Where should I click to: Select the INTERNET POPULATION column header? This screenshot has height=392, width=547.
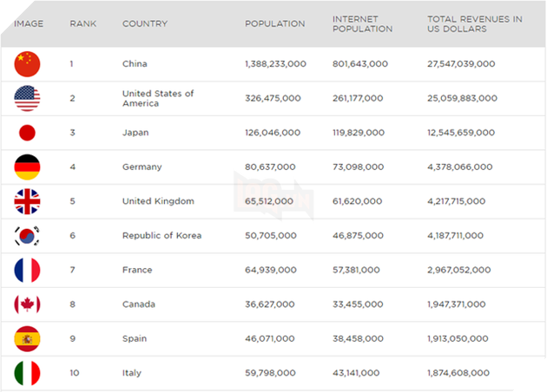pos(362,23)
